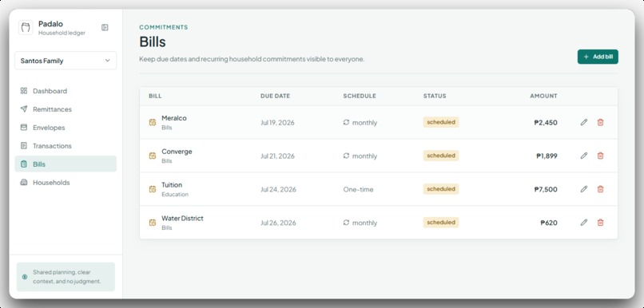
Task: Click the recurring icon in Converge row
Action: coord(346,156)
